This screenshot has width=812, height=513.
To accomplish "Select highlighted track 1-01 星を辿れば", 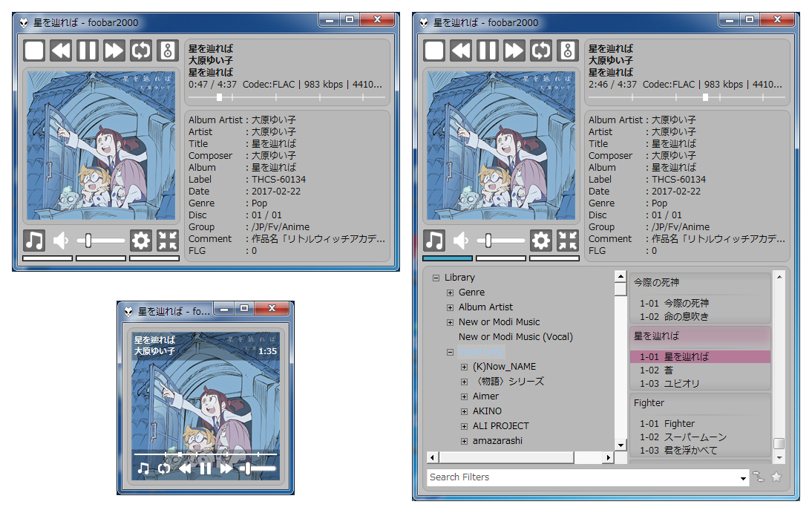I will [x=700, y=356].
